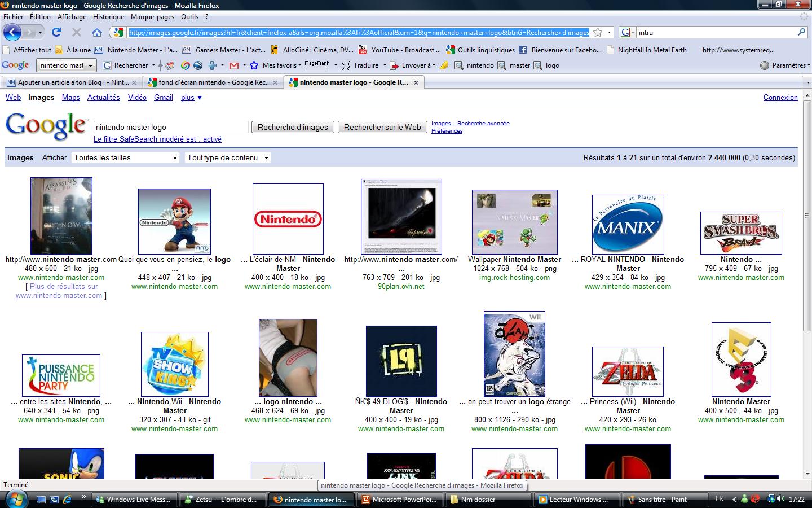812x508 pixels.
Task: Open the back-history dropdown arrow
Action: (41, 32)
